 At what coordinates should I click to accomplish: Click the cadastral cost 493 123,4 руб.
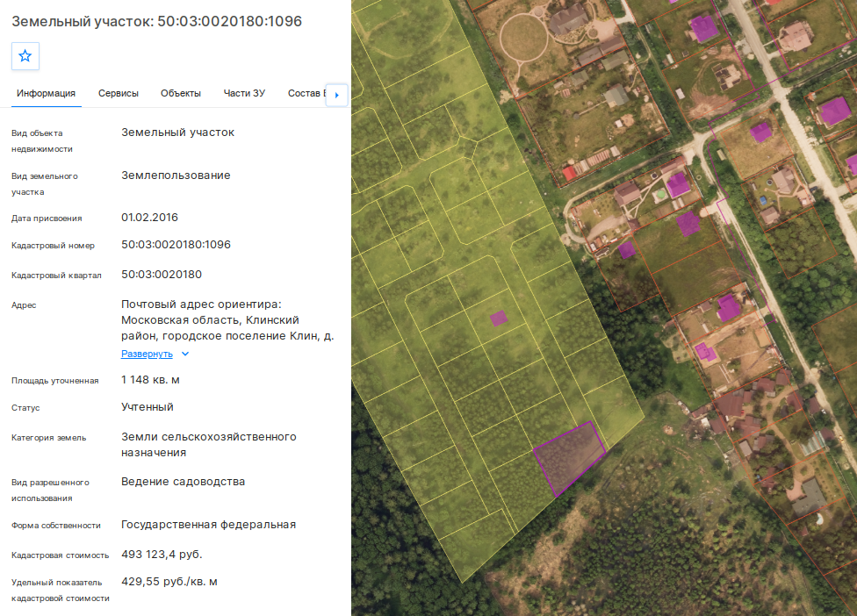point(162,555)
